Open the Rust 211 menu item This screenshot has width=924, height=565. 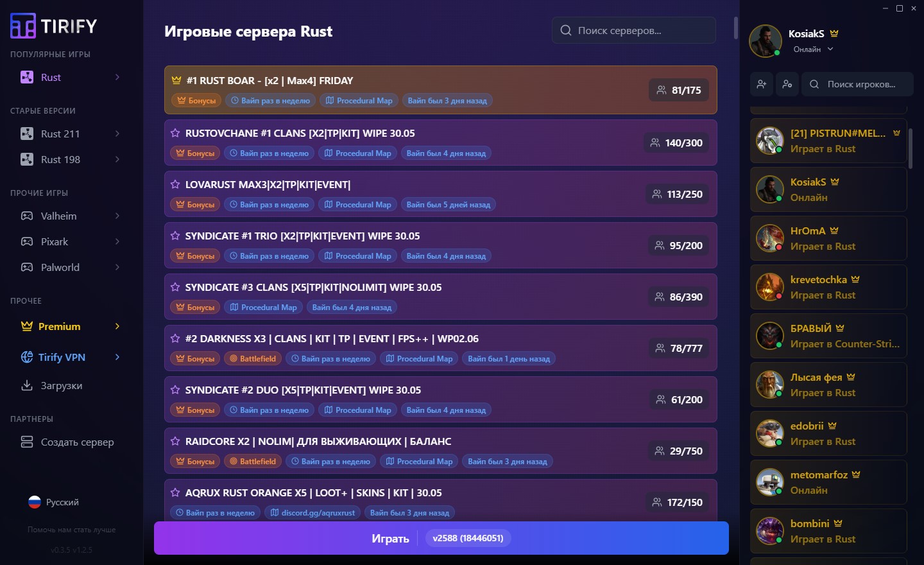pyautogui.click(x=71, y=134)
